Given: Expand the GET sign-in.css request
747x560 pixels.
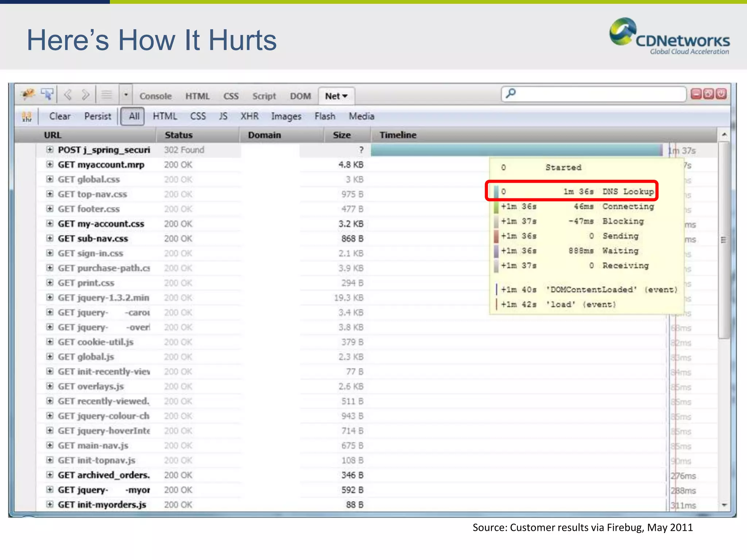Looking at the screenshot, I should tap(50, 253).
